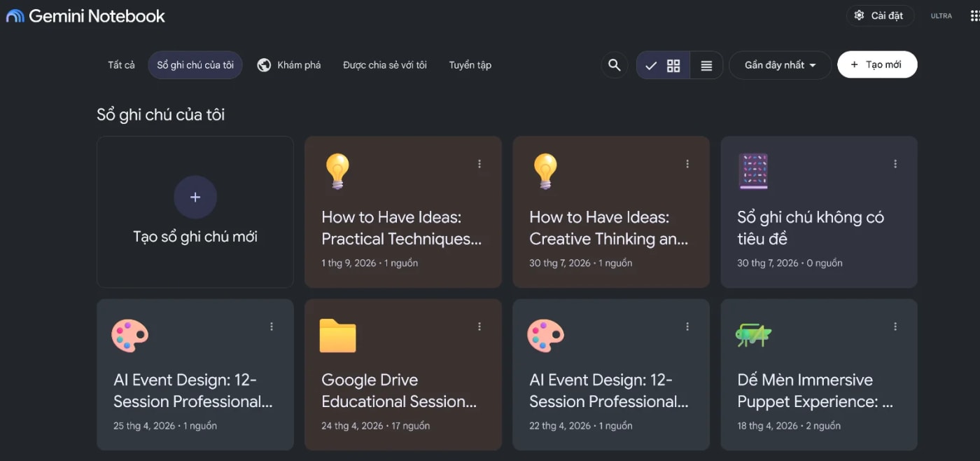This screenshot has width=980, height=461.
Task: Open the Cài đặt settings button
Action: click(x=879, y=15)
